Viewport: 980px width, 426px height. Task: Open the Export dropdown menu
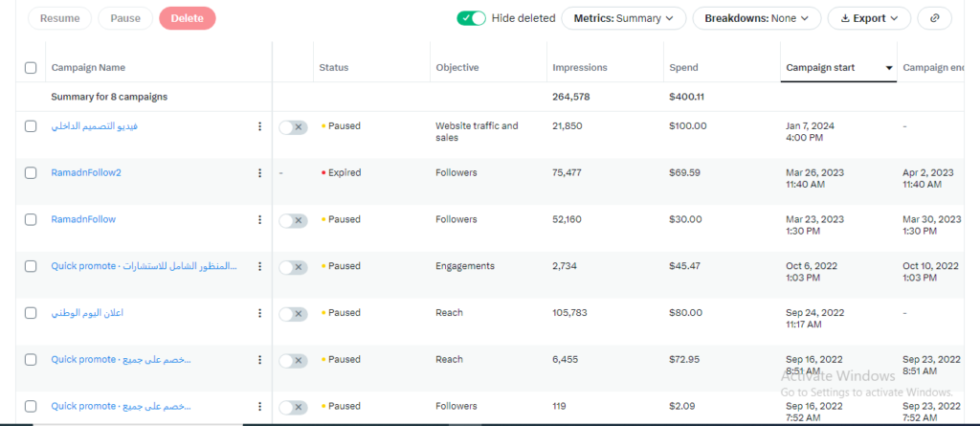coord(869,18)
